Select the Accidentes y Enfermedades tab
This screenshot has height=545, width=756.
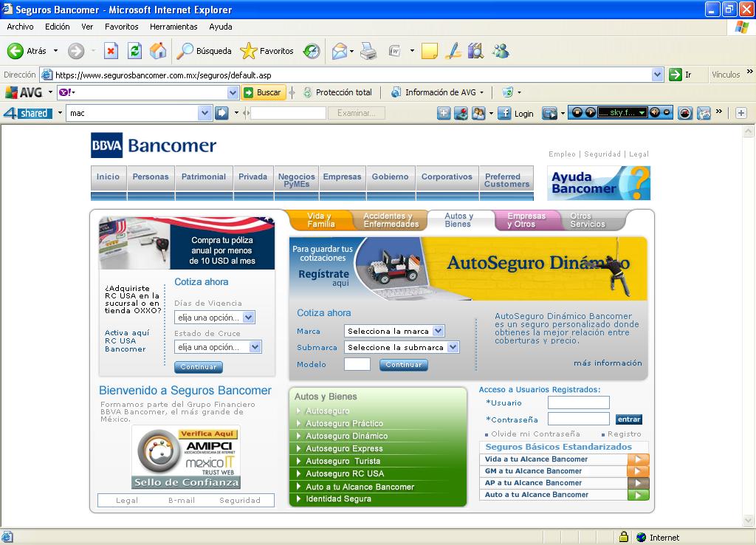point(391,220)
